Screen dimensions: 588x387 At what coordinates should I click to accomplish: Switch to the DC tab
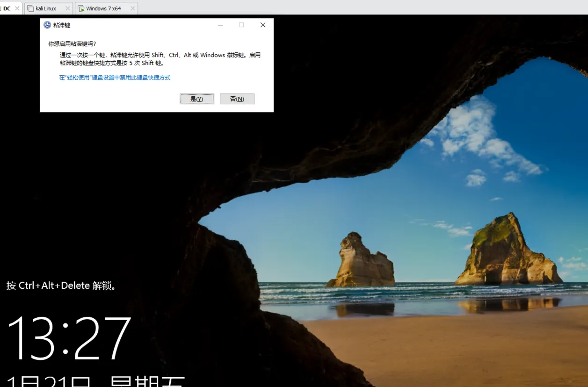[x=7, y=8]
